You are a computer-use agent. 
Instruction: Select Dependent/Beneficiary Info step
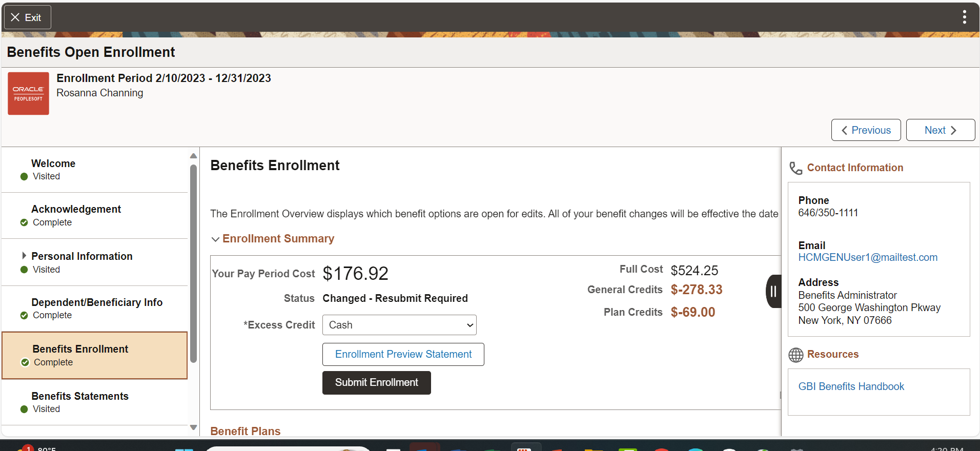point(97,302)
